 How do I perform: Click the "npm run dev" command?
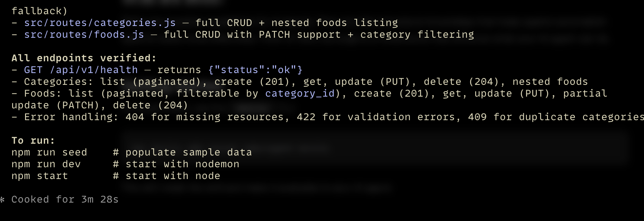(46, 164)
